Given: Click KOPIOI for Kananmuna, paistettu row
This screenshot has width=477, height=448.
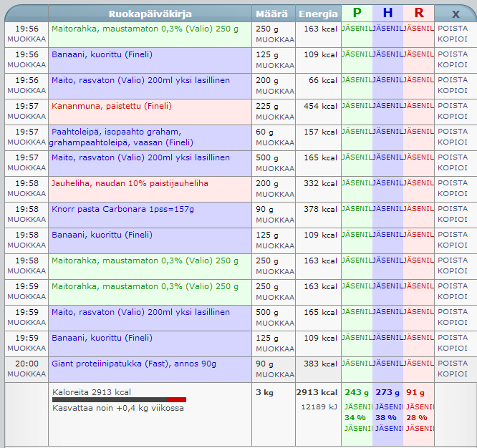Looking at the screenshot, I should 453,116.
